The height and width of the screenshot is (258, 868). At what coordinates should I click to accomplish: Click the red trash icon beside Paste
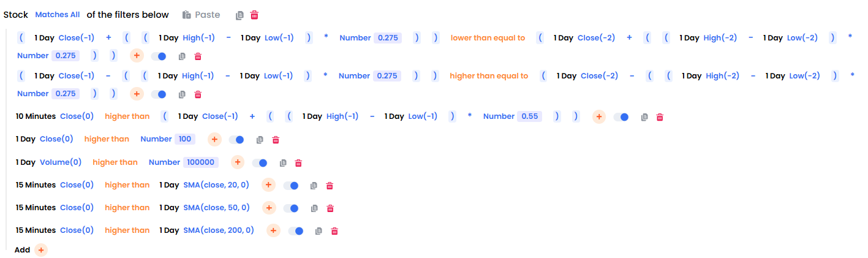pos(254,15)
